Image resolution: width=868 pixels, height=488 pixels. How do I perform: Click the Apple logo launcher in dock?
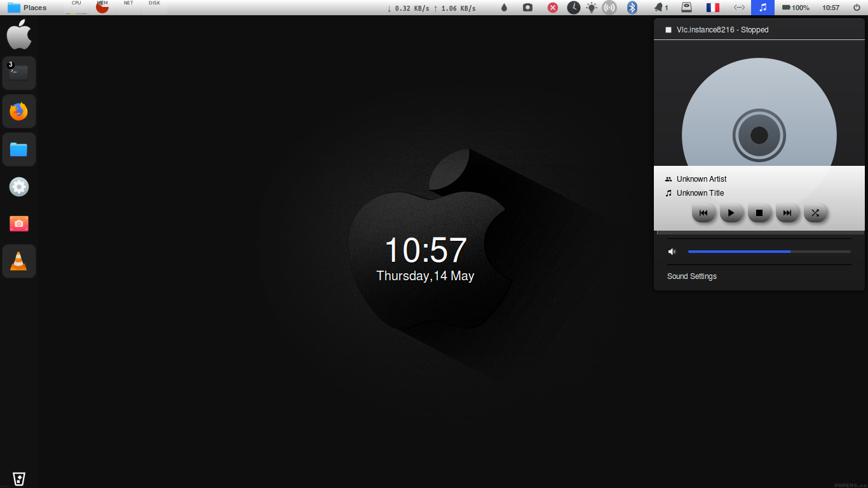point(19,34)
